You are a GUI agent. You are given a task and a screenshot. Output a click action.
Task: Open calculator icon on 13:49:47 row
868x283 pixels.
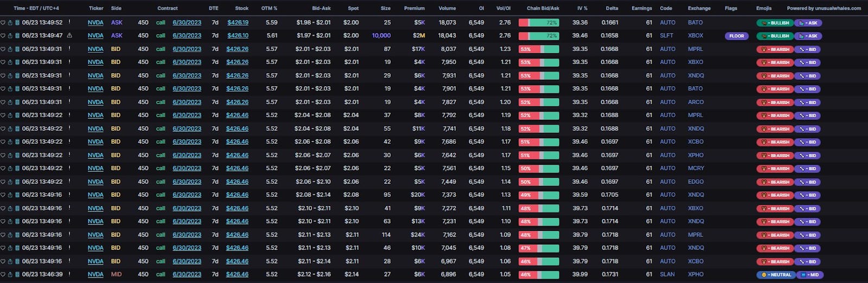pyautogui.click(x=17, y=36)
